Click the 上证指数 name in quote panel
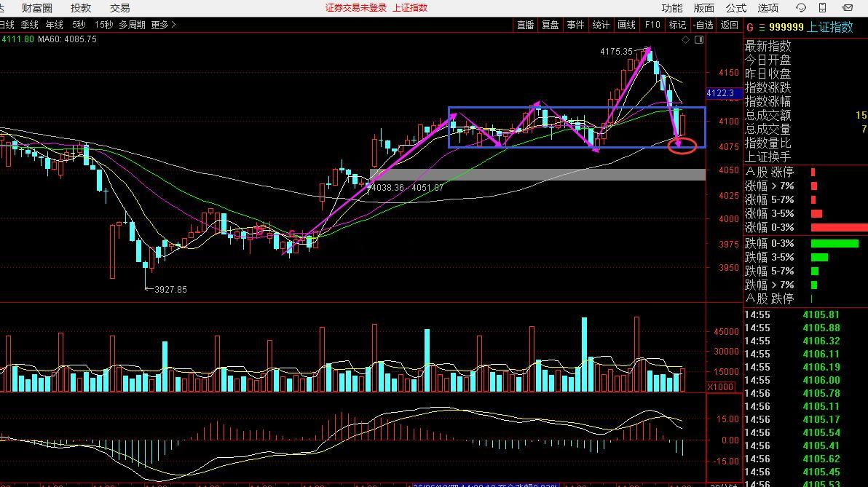The height and width of the screenshot is (487, 868). click(830, 27)
